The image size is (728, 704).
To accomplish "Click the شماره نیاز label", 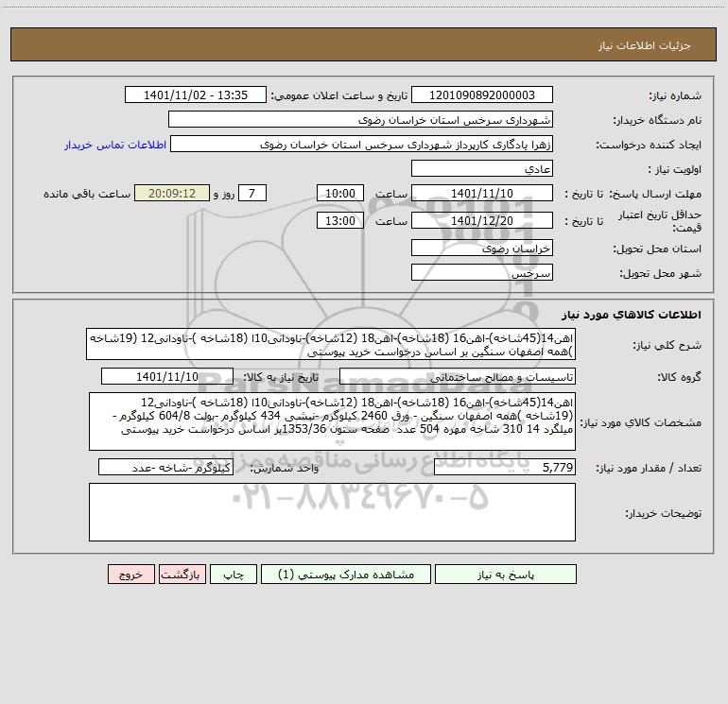I will click(x=675, y=95).
